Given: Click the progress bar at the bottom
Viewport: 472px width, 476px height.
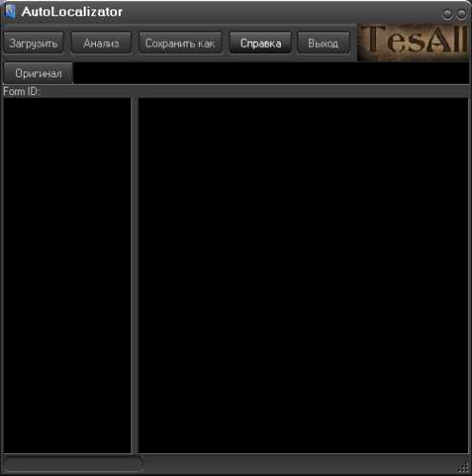Looking at the screenshot, I should tap(73, 464).
